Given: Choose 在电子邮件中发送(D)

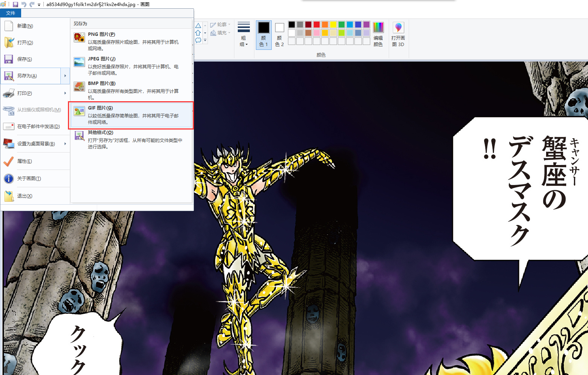Looking at the screenshot, I should [36, 127].
